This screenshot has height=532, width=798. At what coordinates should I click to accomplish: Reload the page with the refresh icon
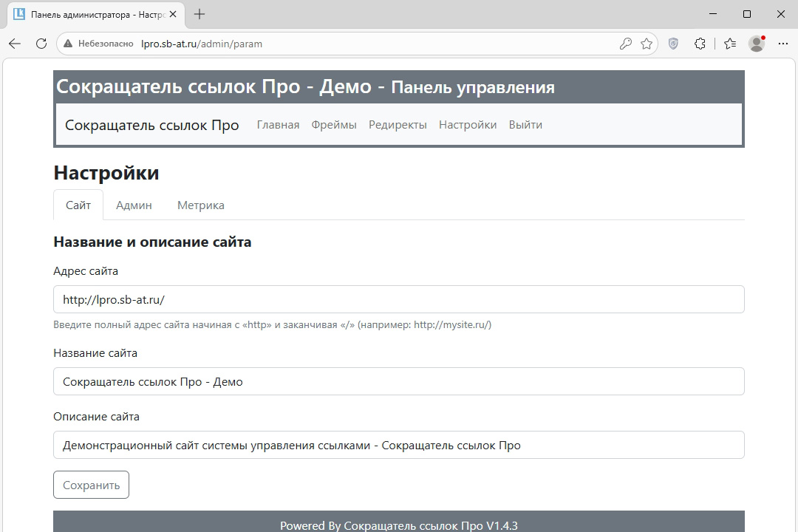pyautogui.click(x=41, y=44)
